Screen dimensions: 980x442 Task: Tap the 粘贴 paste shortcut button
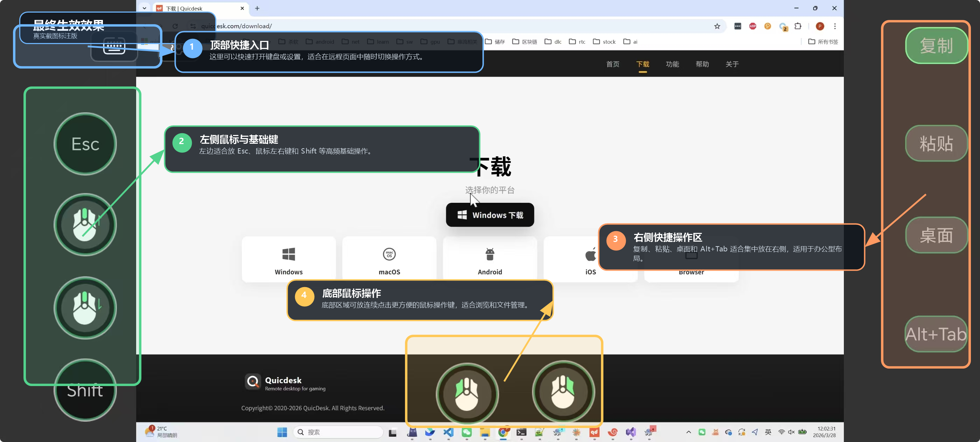(936, 143)
